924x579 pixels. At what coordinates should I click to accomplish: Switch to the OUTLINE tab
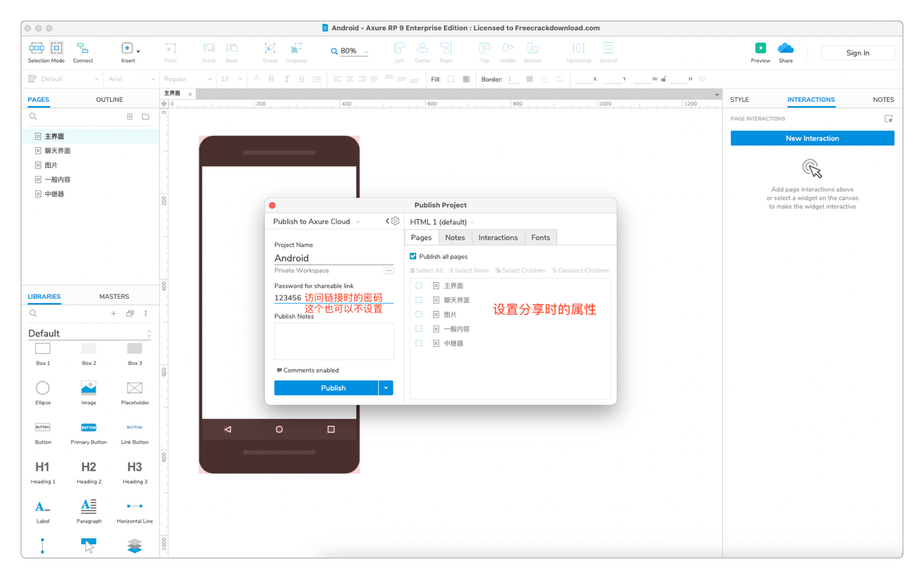pos(110,100)
